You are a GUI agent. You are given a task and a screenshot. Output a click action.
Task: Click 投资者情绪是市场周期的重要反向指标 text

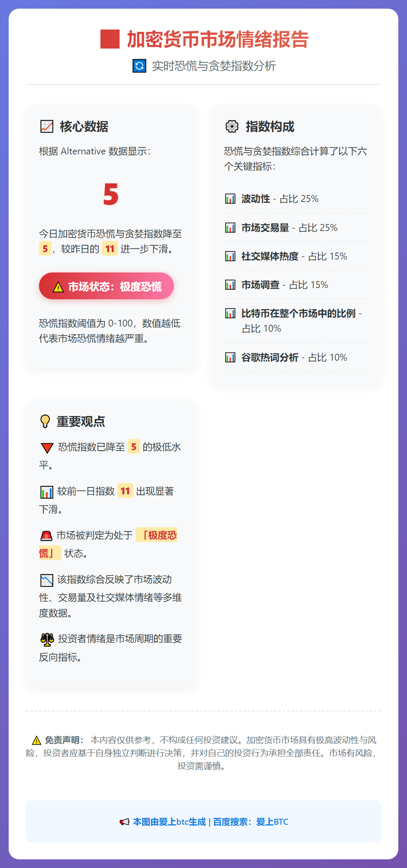110,648
